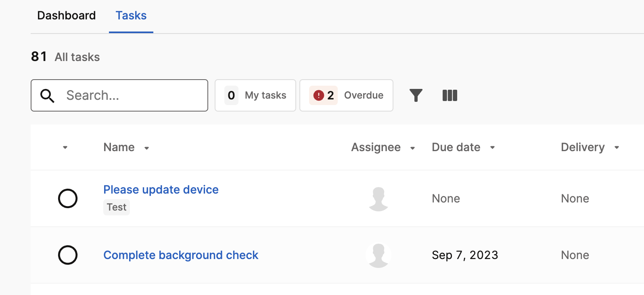Click the My tasks count badge

[231, 95]
